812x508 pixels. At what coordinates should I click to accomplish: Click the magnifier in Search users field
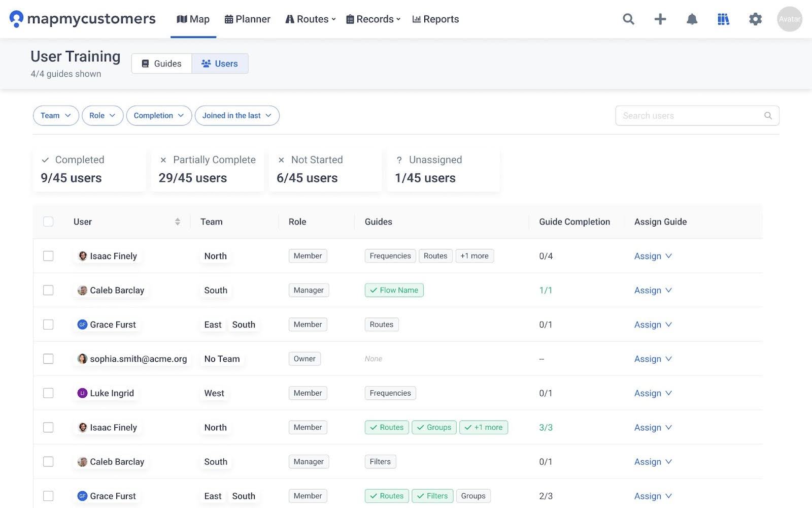[768, 116]
